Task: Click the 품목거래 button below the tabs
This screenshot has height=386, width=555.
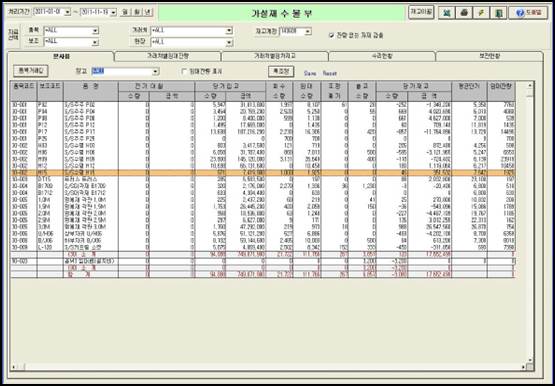Action: click(30, 71)
